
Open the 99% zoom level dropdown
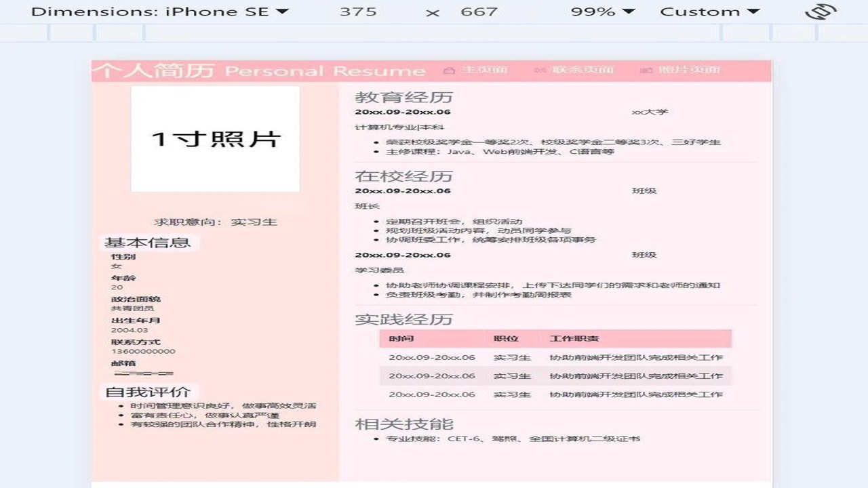click(x=603, y=12)
